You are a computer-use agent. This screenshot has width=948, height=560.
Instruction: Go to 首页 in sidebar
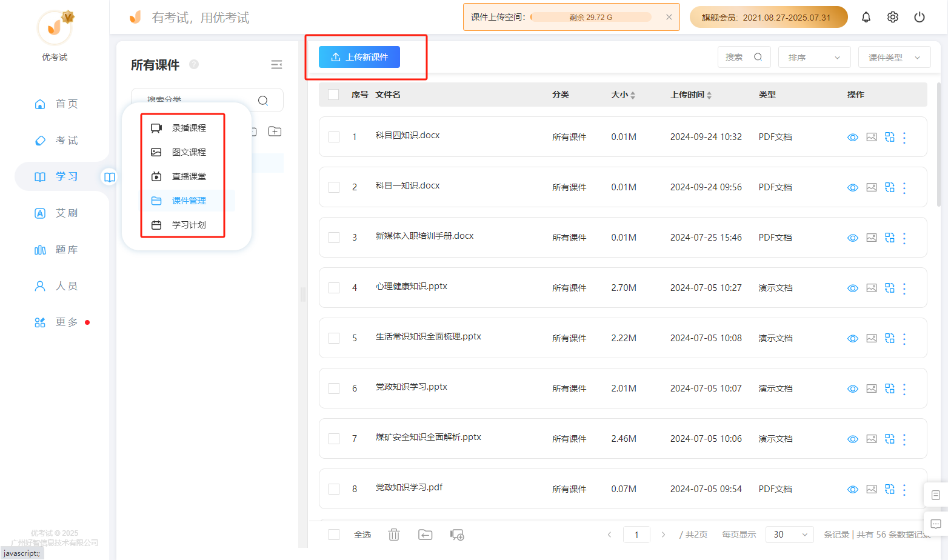click(x=56, y=104)
